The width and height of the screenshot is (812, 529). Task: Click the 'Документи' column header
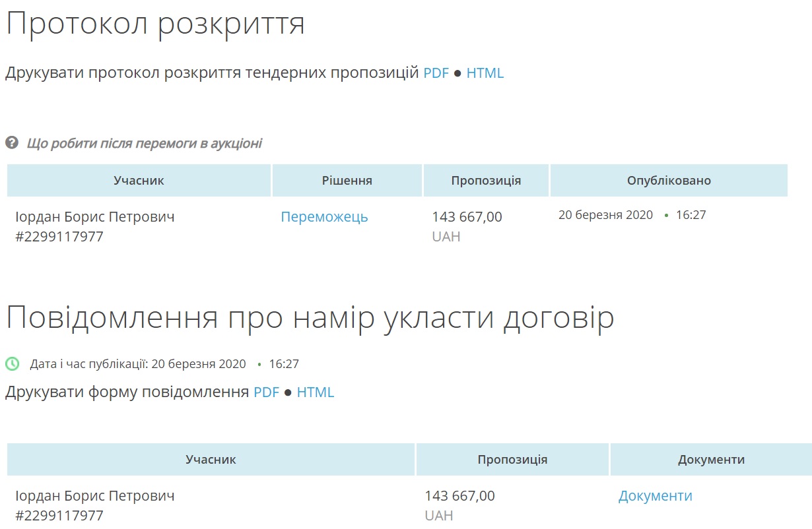[711, 460]
